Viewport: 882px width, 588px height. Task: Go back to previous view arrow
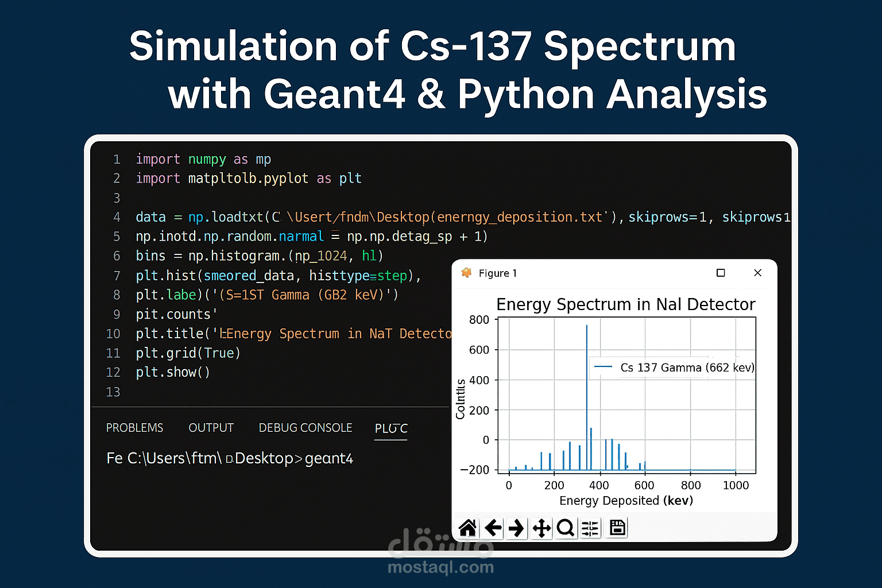pyautogui.click(x=493, y=528)
